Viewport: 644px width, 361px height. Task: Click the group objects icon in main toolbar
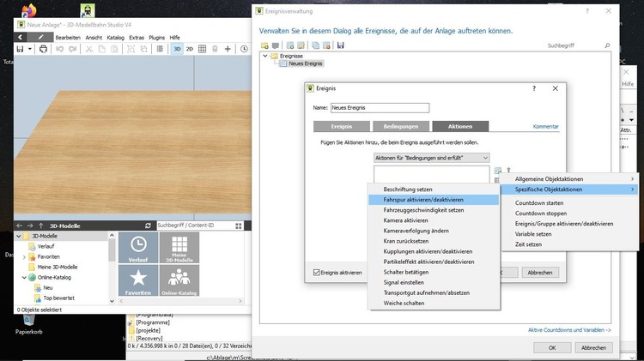pos(131,49)
